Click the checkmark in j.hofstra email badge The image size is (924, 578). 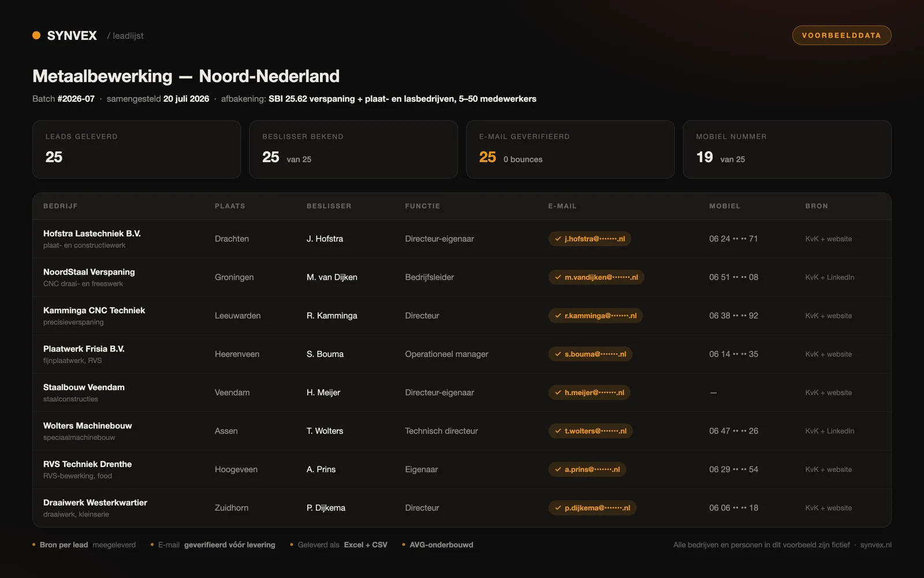(558, 239)
